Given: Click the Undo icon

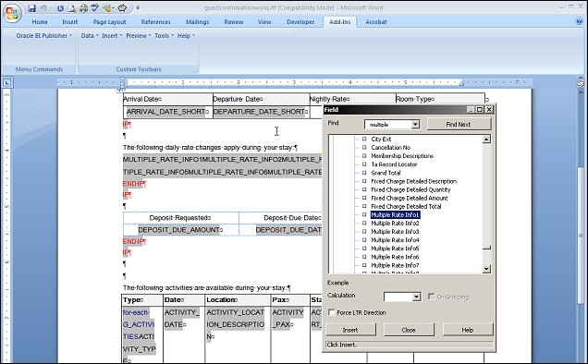Looking at the screenshot, I should click(43, 8).
